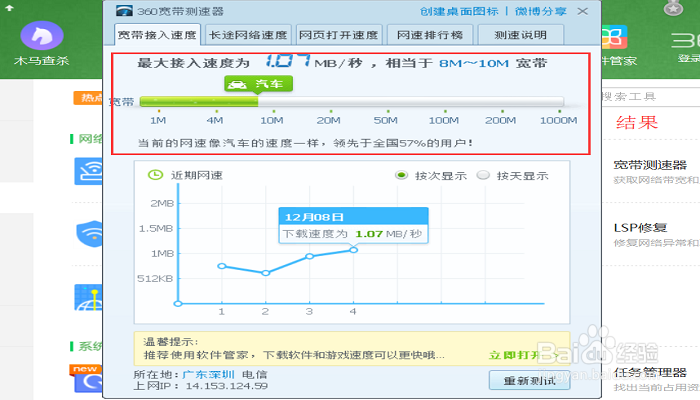Open the new-tagged icon at bottom left

pos(88,379)
